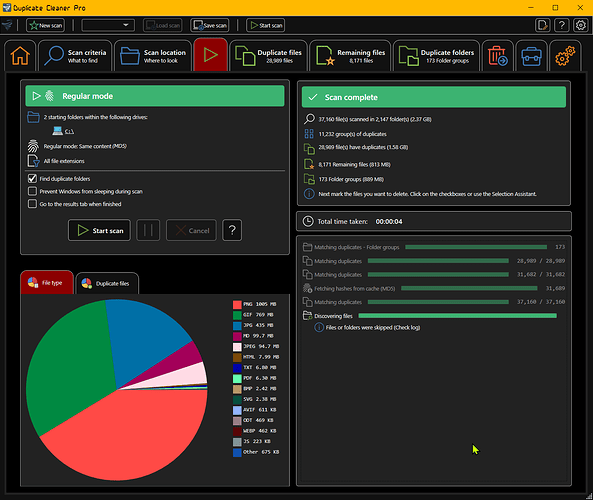
Task: Click the Cancel scan button
Action: 191,230
